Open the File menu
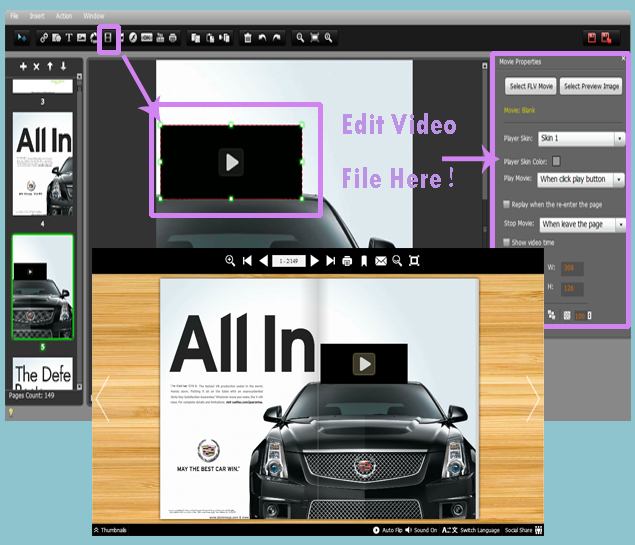The height and width of the screenshot is (545, 635). tap(14, 16)
